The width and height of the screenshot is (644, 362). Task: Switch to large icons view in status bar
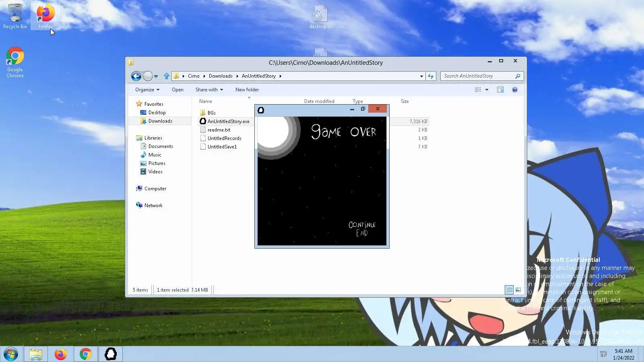(518, 290)
